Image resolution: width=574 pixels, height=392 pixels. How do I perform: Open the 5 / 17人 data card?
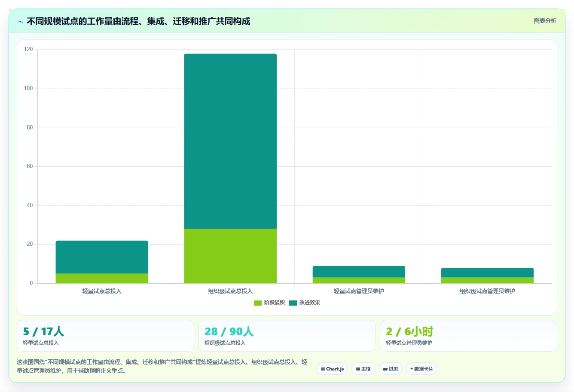(x=105, y=336)
